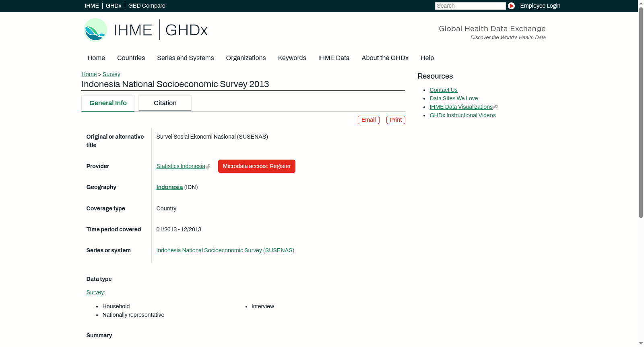The width and height of the screenshot is (644, 347).
Task: Open the GHDx link in top bar
Action: click(114, 6)
